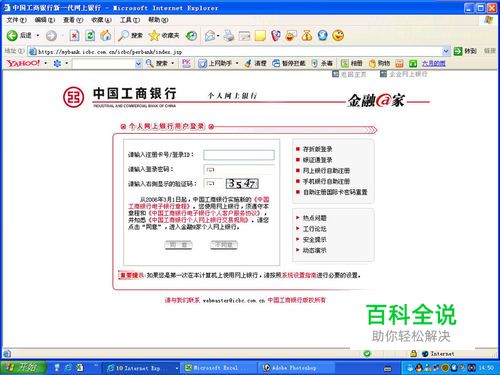Screen dimensions: 500x375
Task: Click the Internet Explorer taskbar group button
Action: pos(141,368)
